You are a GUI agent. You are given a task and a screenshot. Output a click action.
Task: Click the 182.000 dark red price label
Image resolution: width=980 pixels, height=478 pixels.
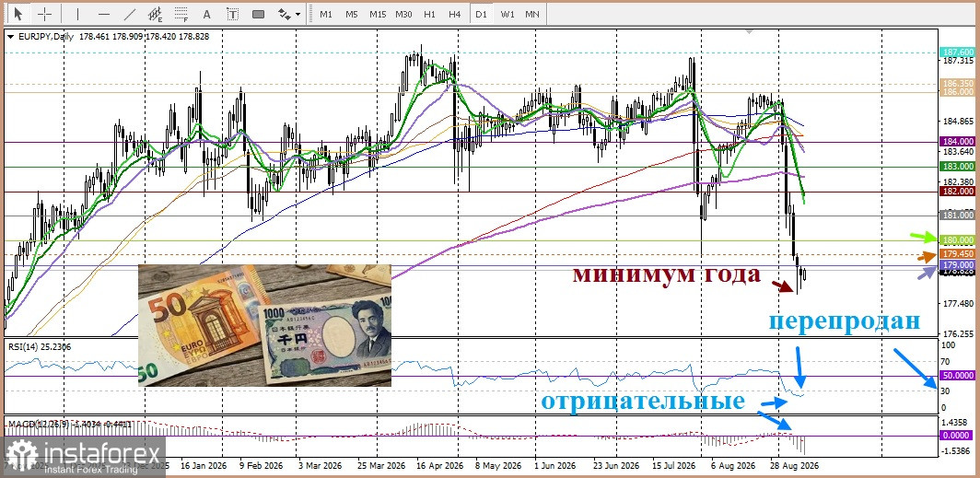(956, 192)
